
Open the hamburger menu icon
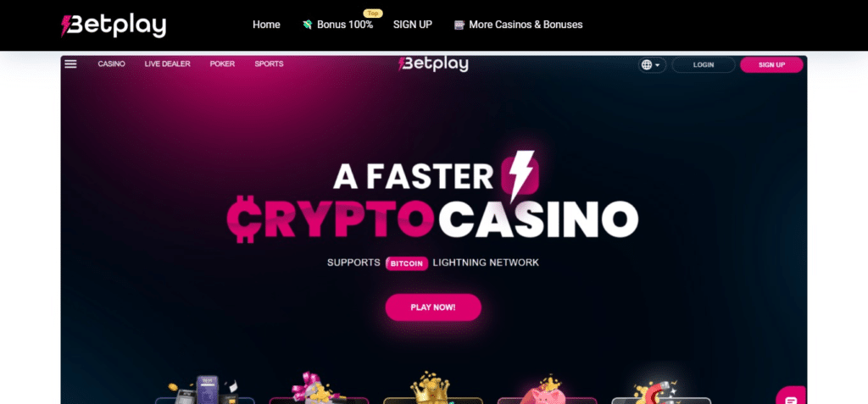[70, 64]
